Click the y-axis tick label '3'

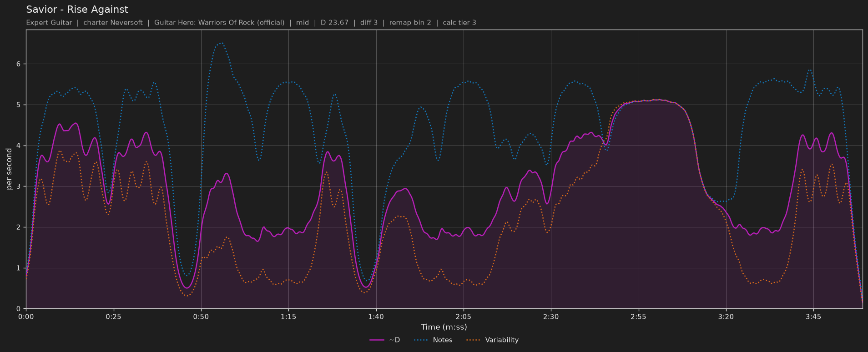coord(19,186)
